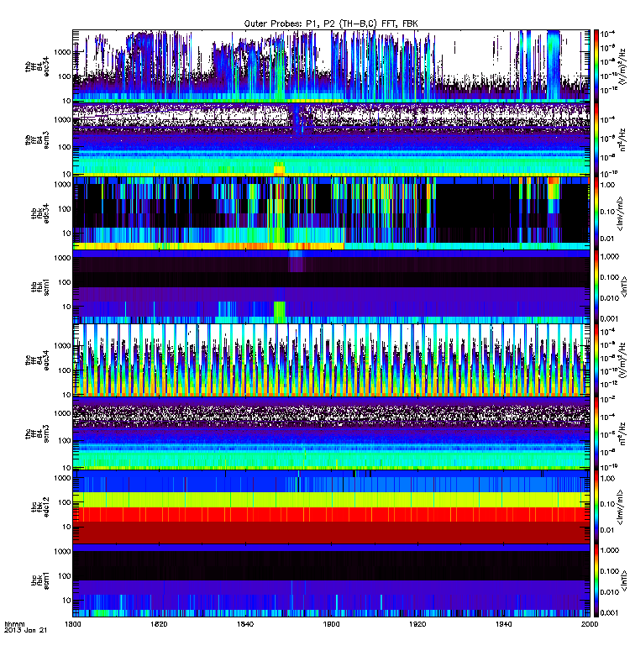Click the "hhmm" axis format label

14,624
